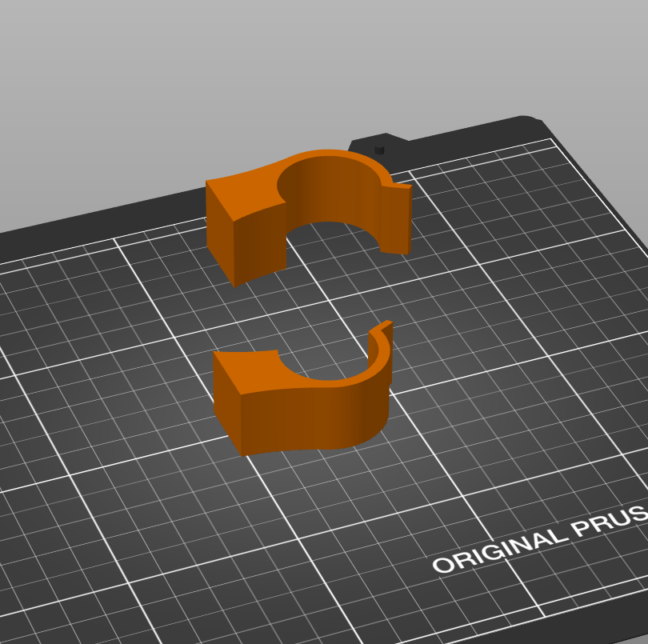Click right end flange of upper model
The height and width of the screenshot is (644, 648).
[x=396, y=219]
